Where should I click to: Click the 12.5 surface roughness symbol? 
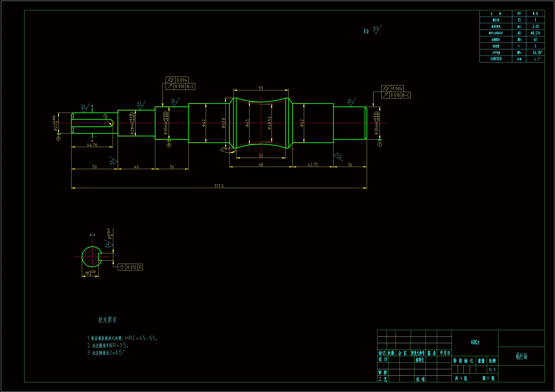coord(376,30)
